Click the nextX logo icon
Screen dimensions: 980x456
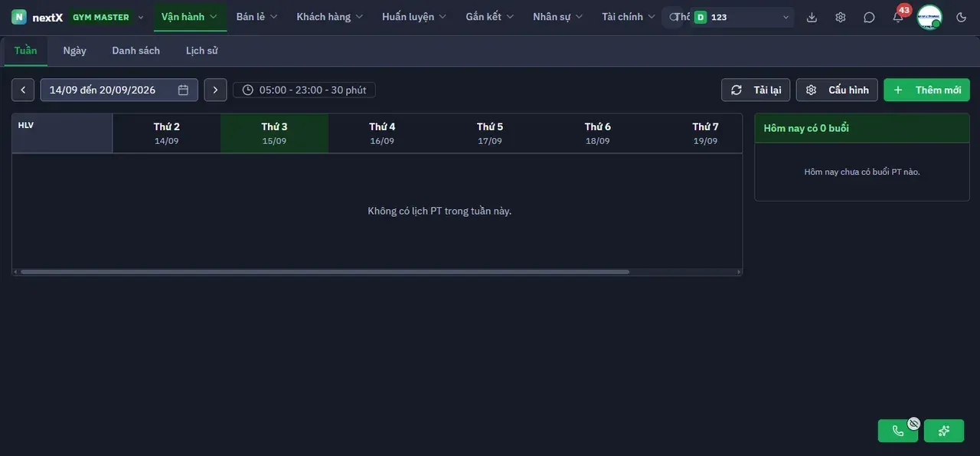coord(19,17)
